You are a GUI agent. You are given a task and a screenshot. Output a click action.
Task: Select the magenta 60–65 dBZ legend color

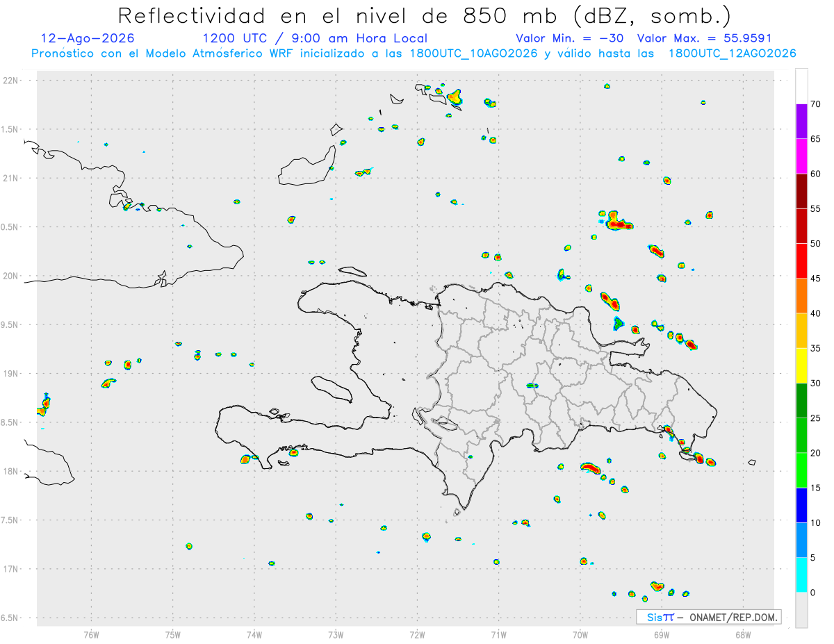(801, 156)
